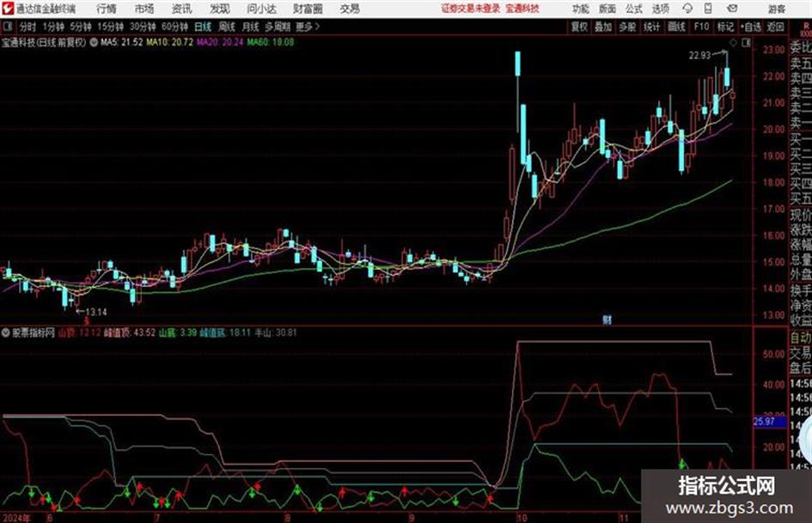Click the 证券交易未登录 login link
This screenshot has width=812, height=523.
(x=471, y=9)
